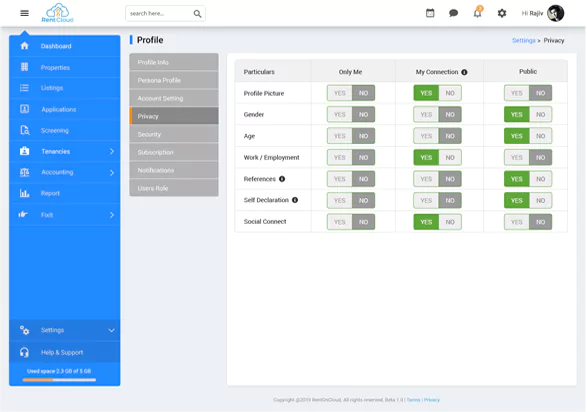Select the Privacy tab
This screenshot has height=412, width=587.
[174, 116]
